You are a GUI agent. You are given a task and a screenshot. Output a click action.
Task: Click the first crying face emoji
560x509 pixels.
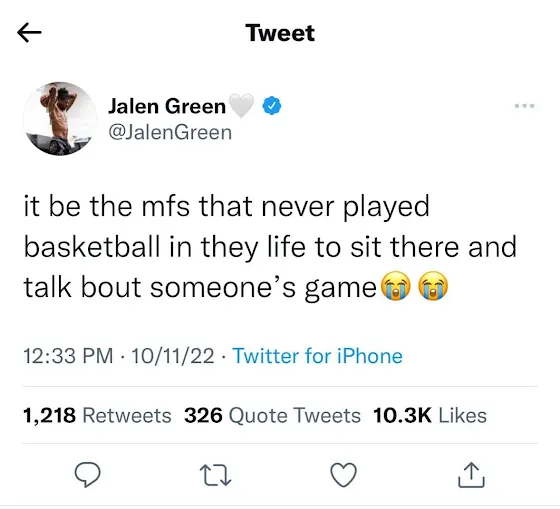(x=396, y=286)
